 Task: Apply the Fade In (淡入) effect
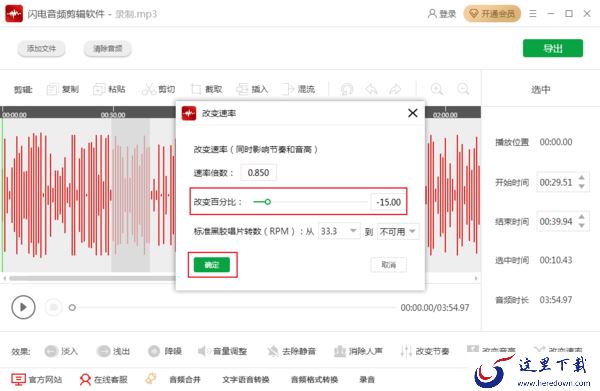[x=61, y=351]
